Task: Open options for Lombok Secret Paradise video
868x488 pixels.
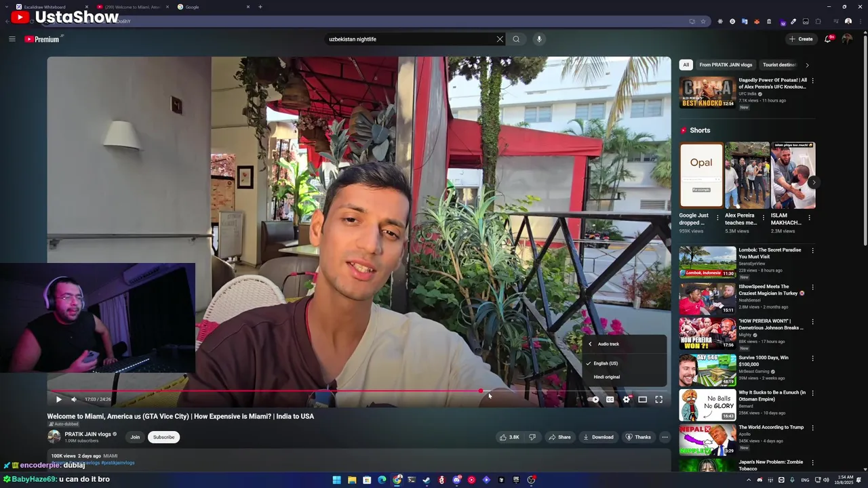Action: pyautogui.click(x=812, y=251)
